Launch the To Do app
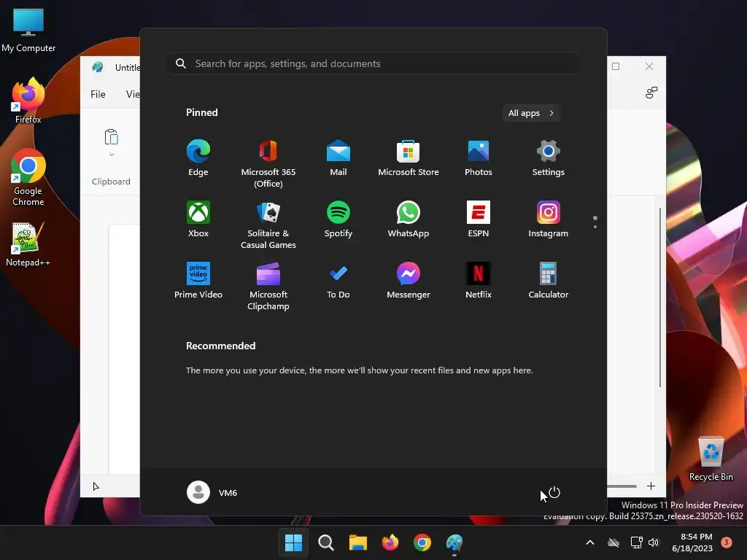The image size is (747, 560). pyautogui.click(x=338, y=281)
